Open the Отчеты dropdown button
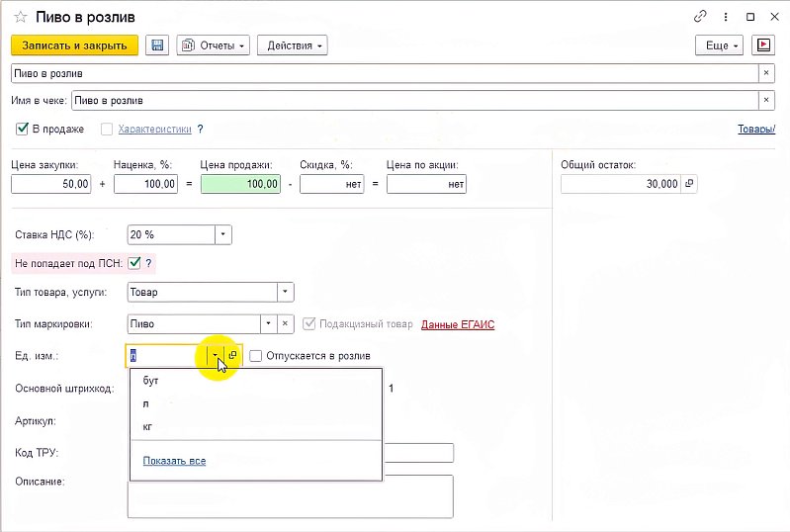This screenshot has width=790, height=532. (214, 45)
